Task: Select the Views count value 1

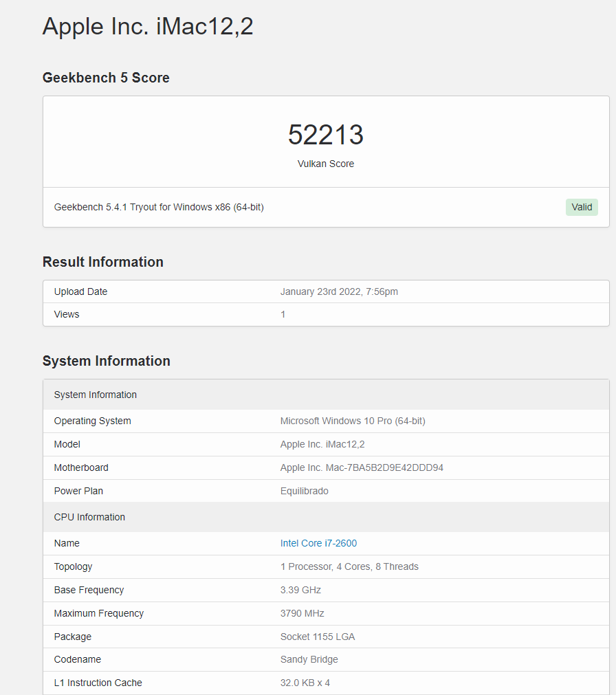Action: [283, 314]
